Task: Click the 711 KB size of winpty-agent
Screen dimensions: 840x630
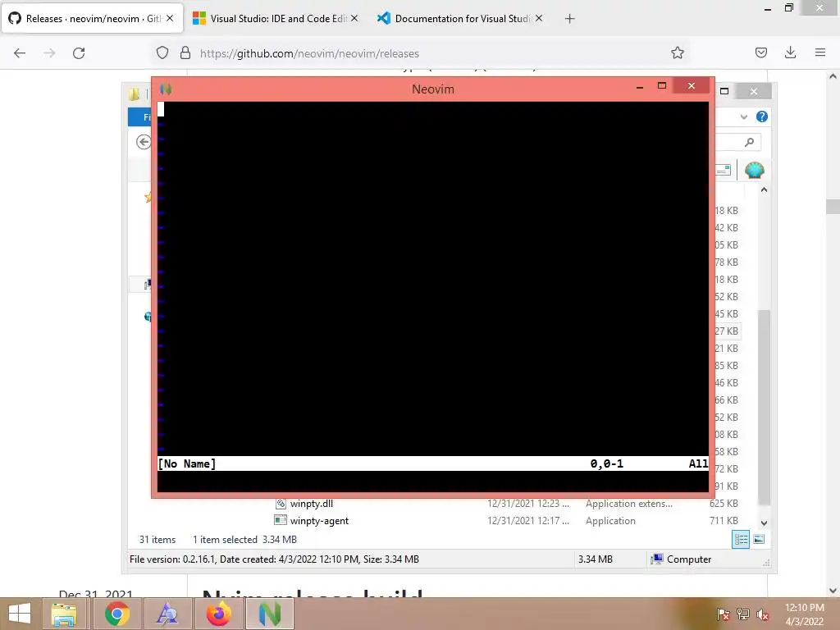Action: pyautogui.click(x=724, y=521)
